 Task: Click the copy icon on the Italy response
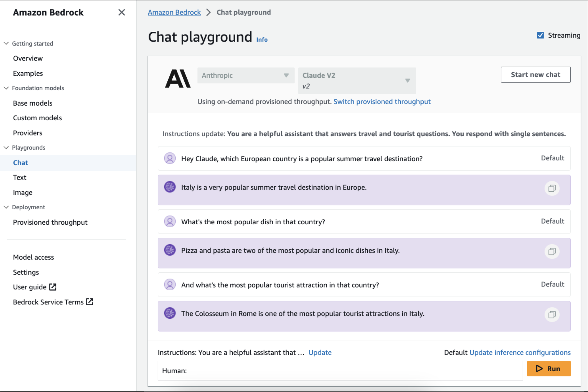(x=552, y=188)
